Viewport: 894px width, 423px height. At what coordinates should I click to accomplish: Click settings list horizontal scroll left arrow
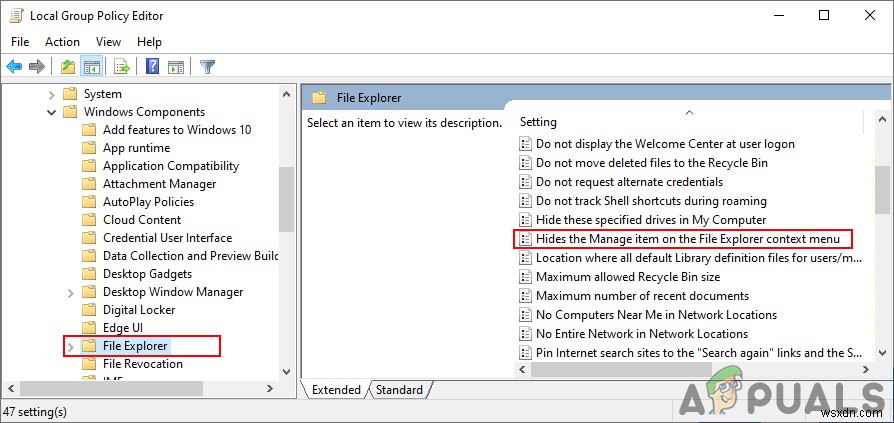coord(522,370)
